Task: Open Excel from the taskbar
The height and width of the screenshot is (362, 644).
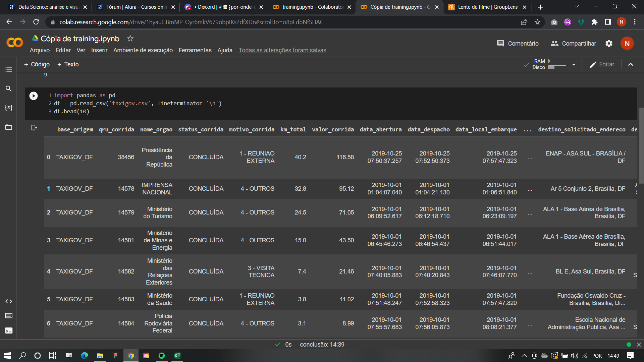Action: [177, 356]
